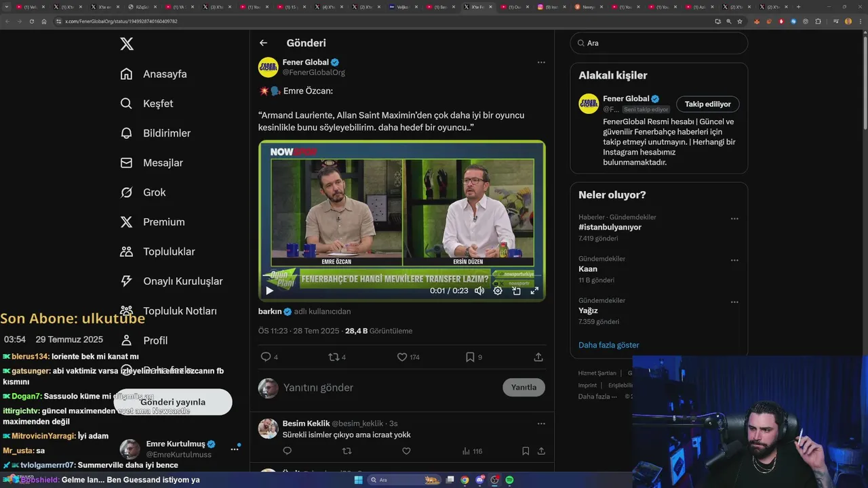Reply to Besim Keklik's comment
868x488 pixels.
click(288, 451)
